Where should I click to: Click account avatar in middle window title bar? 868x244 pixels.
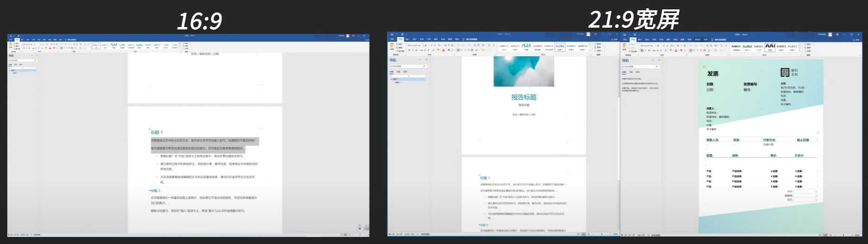(589, 34)
